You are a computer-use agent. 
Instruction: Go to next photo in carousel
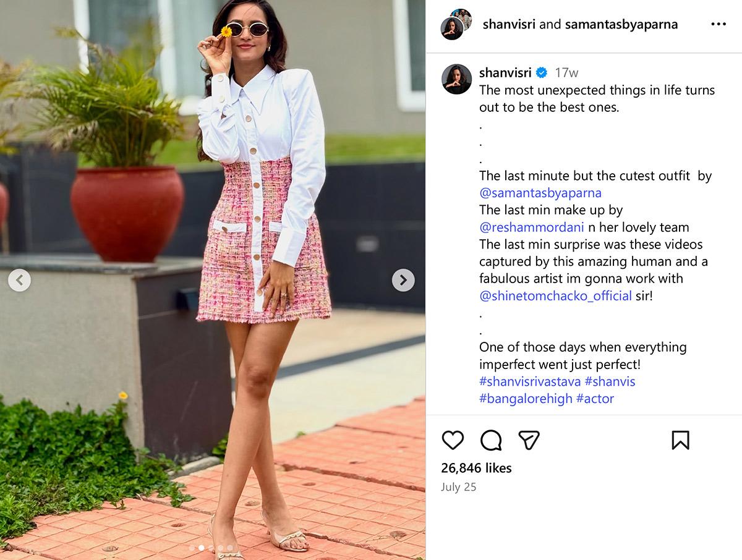pyautogui.click(x=403, y=280)
